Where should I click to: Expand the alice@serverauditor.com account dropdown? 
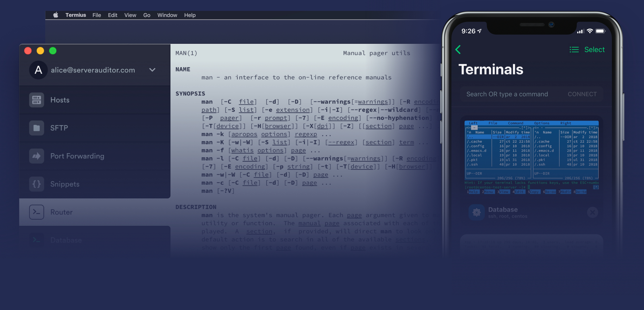(x=153, y=70)
